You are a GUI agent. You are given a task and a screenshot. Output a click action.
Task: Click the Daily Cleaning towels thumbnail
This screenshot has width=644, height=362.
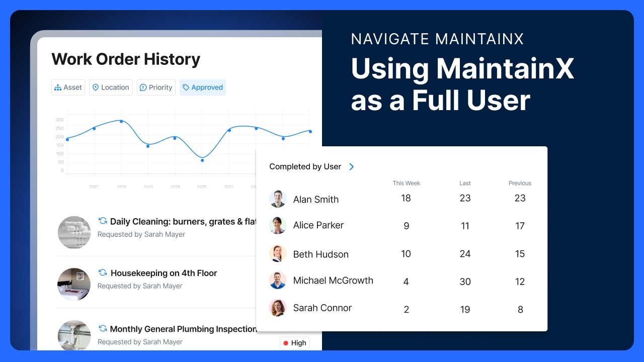[74, 232]
